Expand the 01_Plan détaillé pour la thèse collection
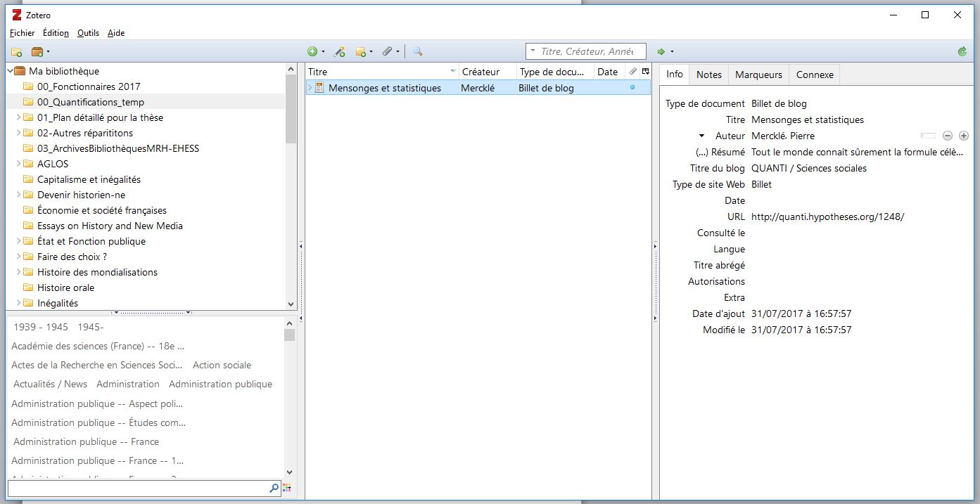The image size is (980, 504). tap(19, 117)
